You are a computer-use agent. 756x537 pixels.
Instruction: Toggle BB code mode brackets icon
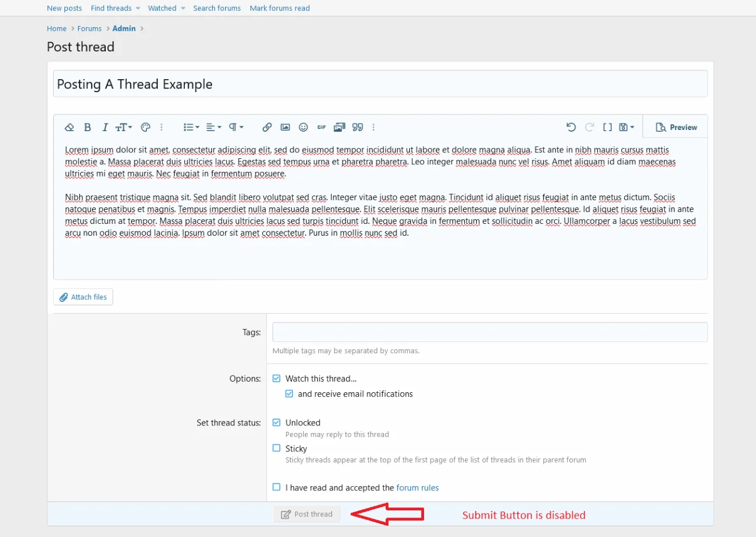tap(607, 127)
